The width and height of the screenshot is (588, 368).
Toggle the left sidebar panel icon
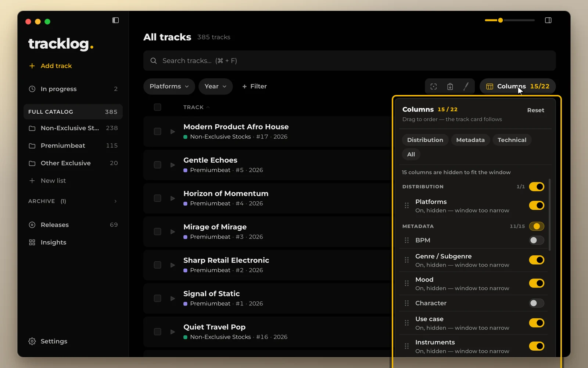[x=115, y=20]
